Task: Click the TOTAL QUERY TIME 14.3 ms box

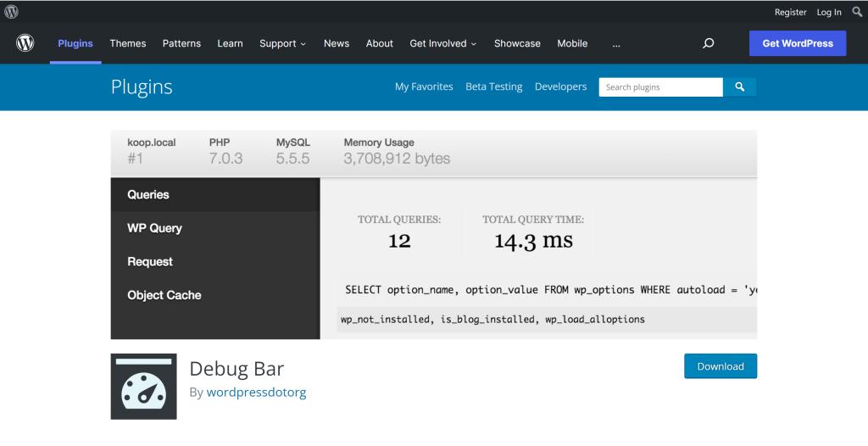Action: 533,234
